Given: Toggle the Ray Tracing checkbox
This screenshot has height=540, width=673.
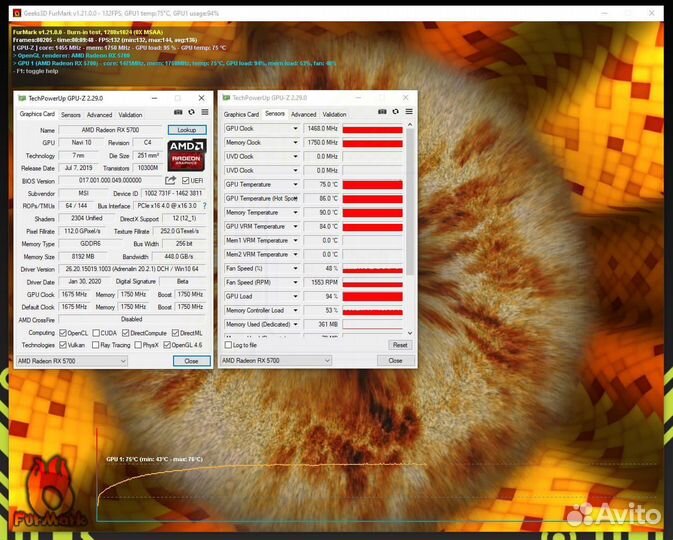Looking at the screenshot, I should tap(95, 345).
